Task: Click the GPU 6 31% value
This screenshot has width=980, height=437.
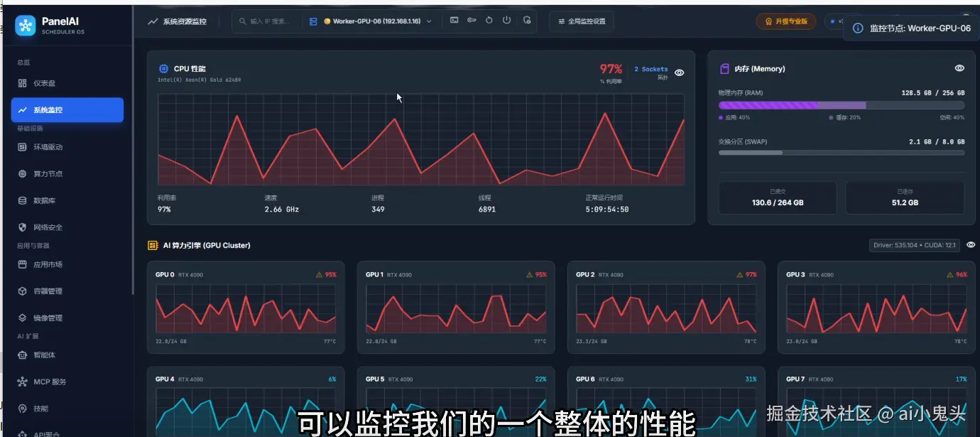Action: [x=751, y=379]
